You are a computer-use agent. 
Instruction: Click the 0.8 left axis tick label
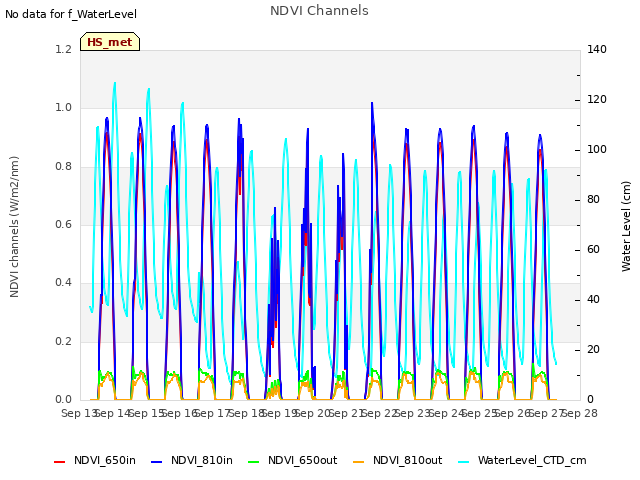(64, 167)
